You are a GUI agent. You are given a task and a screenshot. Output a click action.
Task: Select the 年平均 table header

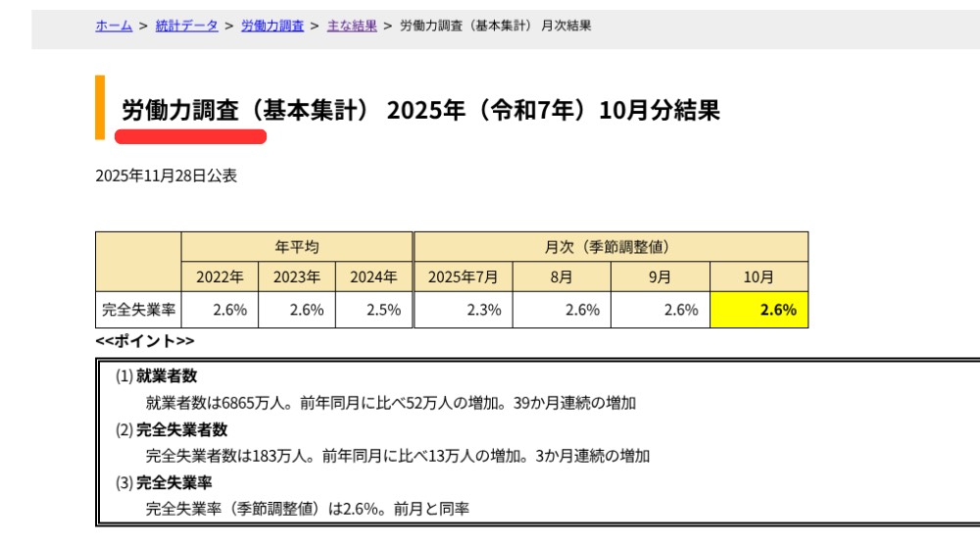tap(297, 247)
